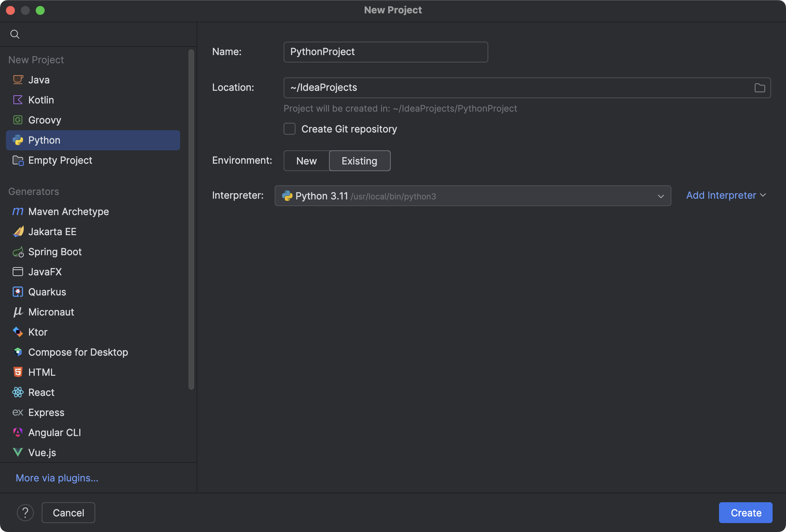The width and height of the screenshot is (786, 532).
Task: Click the Vue.js generator icon
Action: pyautogui.click(x=17, y=452)
